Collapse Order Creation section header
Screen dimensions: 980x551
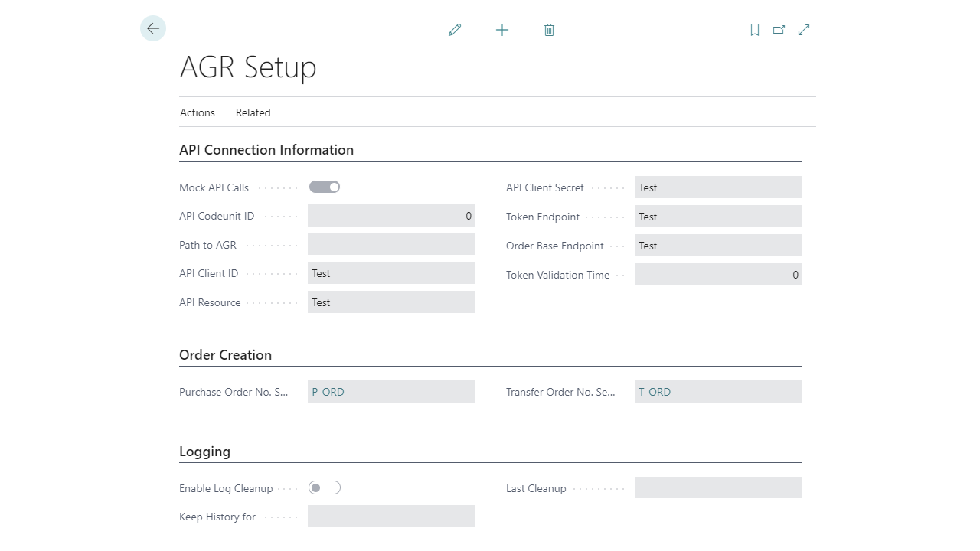tap(226, 355)
